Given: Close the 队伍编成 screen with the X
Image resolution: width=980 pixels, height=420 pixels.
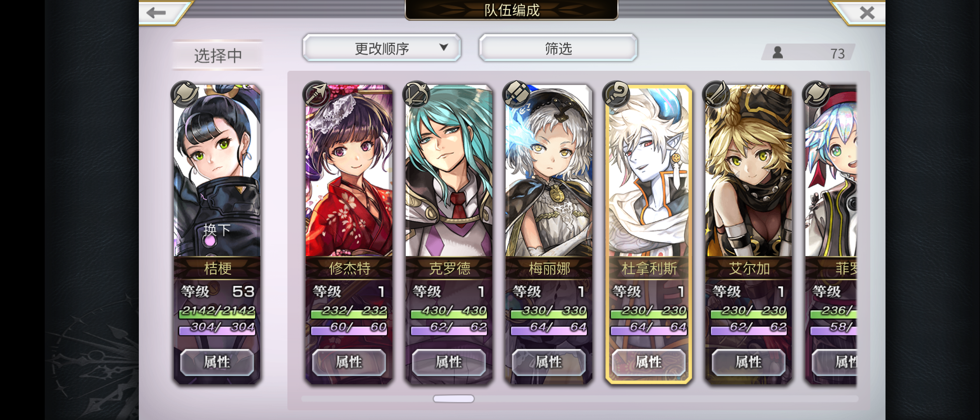Looking at the screenshot, I should pyautogui.click(x=867, y=13).
